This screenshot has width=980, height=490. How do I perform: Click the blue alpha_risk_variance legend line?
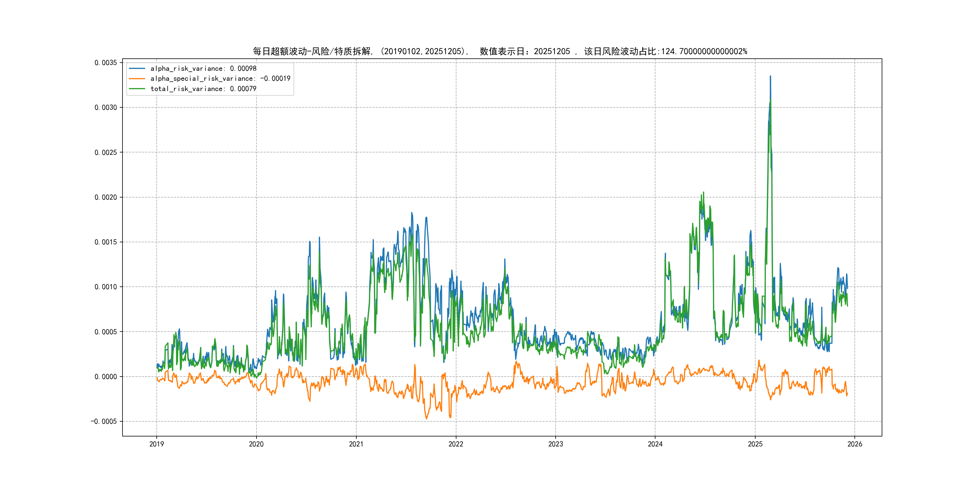pyautogui.click(x=137, y=68)
